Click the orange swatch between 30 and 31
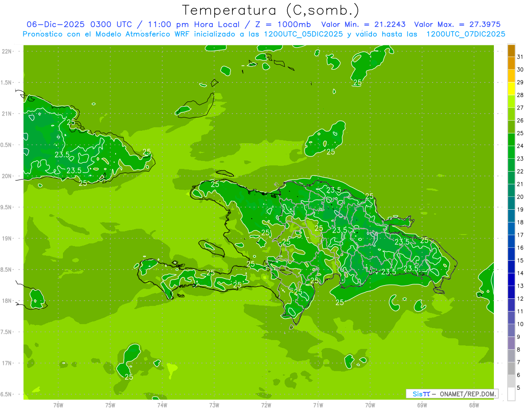The width and height of the screenshot is (532, 411). pos(511,63)
